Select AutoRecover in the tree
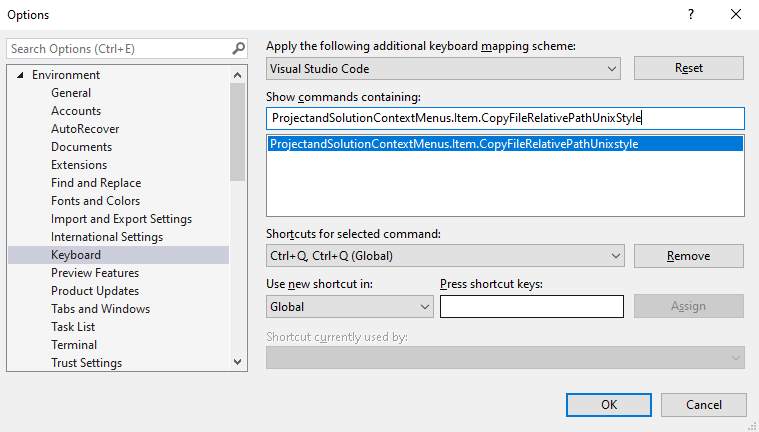Viewport: 759px width, 432px height. 85,128
